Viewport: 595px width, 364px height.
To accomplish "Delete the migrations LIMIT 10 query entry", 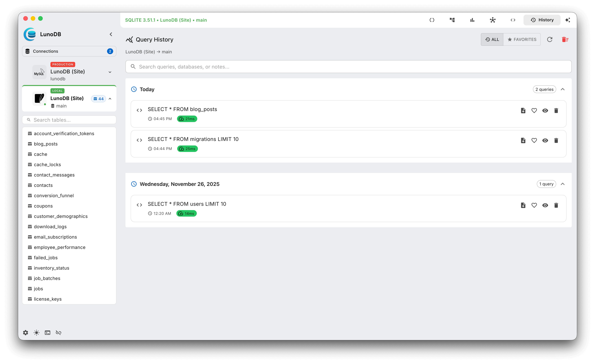I will [x=556, y=140].
